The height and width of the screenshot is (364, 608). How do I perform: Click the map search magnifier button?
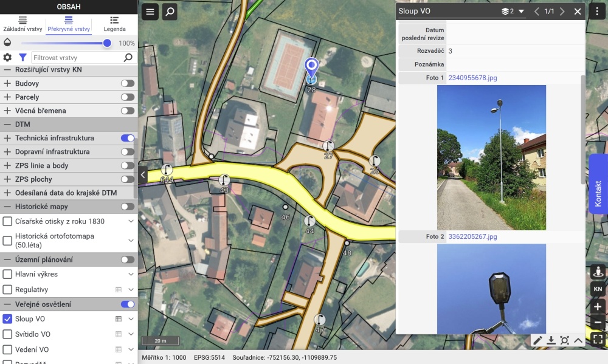click(x=170, y=12)
